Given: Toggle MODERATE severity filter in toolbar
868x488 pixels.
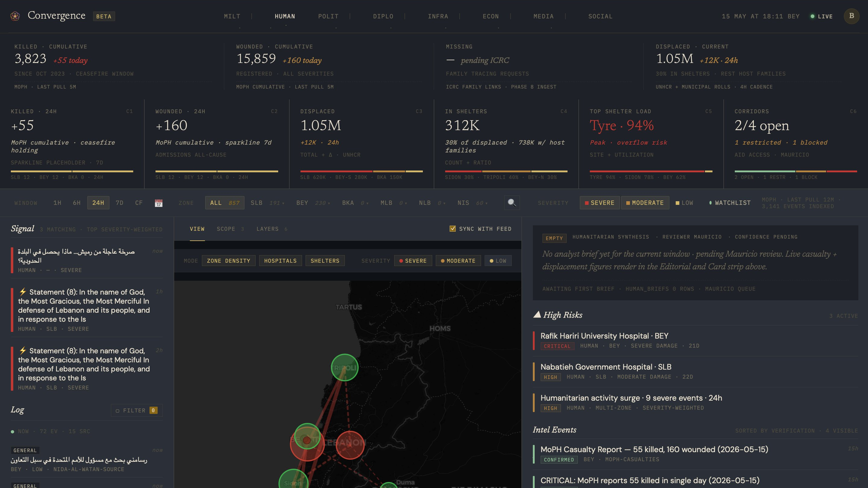Looking at the screenshot, I should (x=645, y=203).
